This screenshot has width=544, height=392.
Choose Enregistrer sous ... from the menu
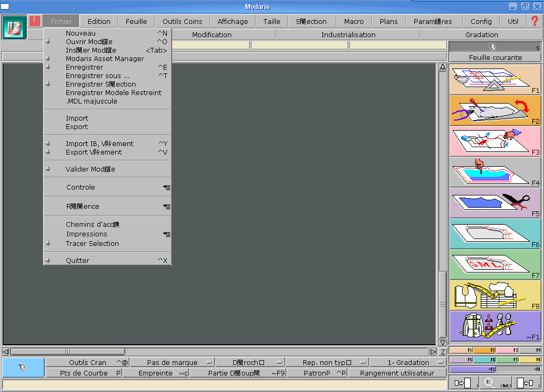pyautogui.click(x=107, y=75)
